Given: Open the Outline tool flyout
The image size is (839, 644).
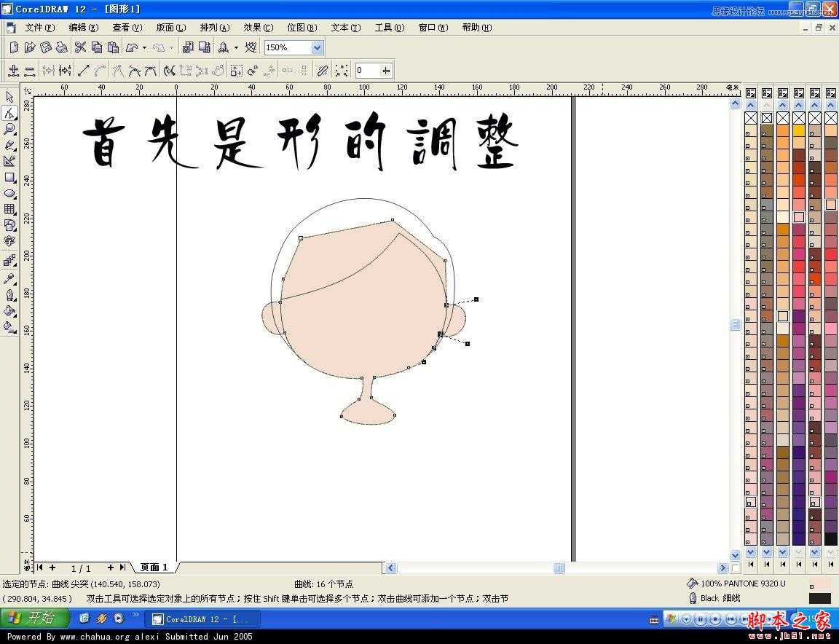Looking at the screenshot, I should click(9, 295).
